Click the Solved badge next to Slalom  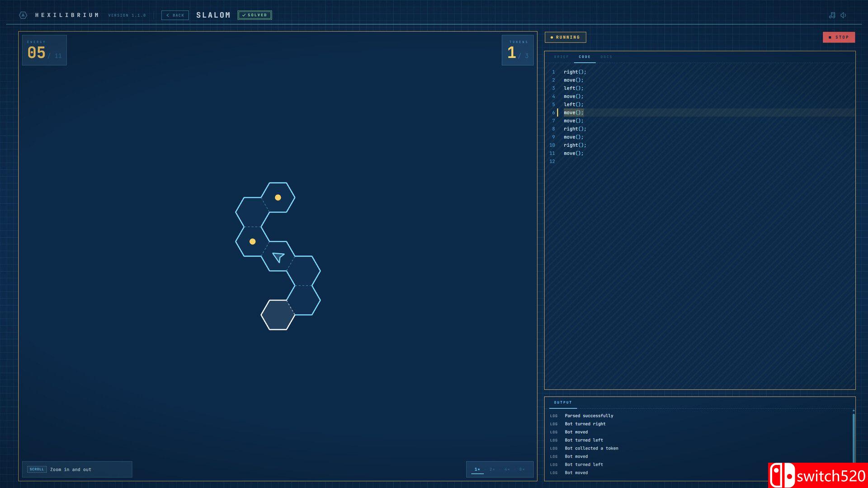(255, 15)
